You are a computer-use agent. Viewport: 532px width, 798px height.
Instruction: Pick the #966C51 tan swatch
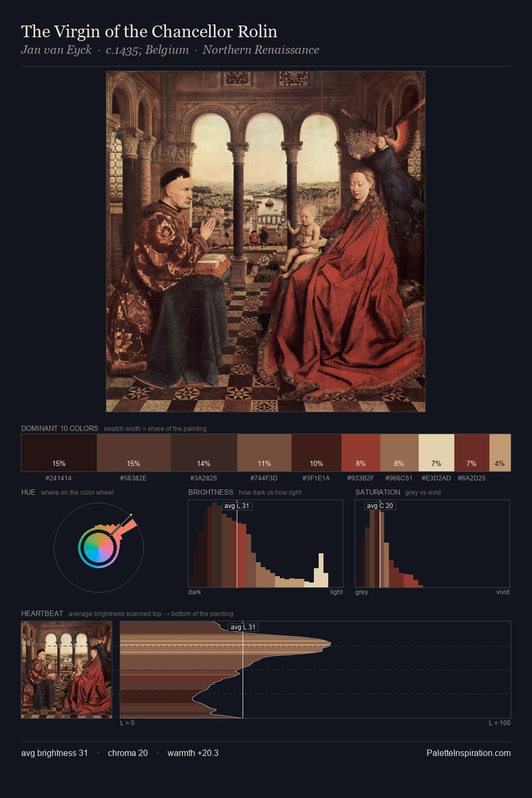tap(400, 453)
